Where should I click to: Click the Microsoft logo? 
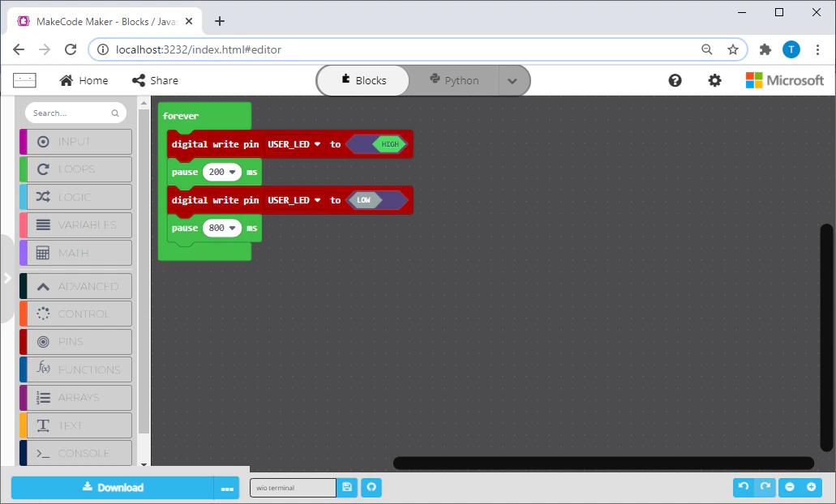point(785,80)
